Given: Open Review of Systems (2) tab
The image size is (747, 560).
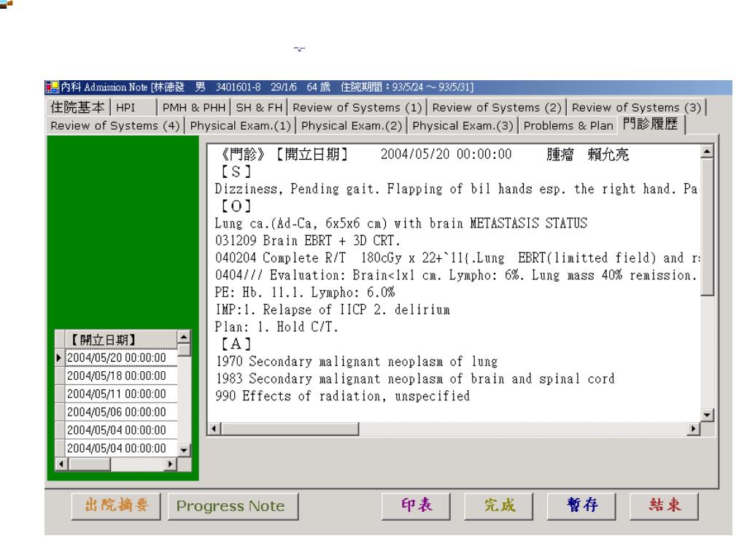Looking at the screenshot, I should [496, 108].
